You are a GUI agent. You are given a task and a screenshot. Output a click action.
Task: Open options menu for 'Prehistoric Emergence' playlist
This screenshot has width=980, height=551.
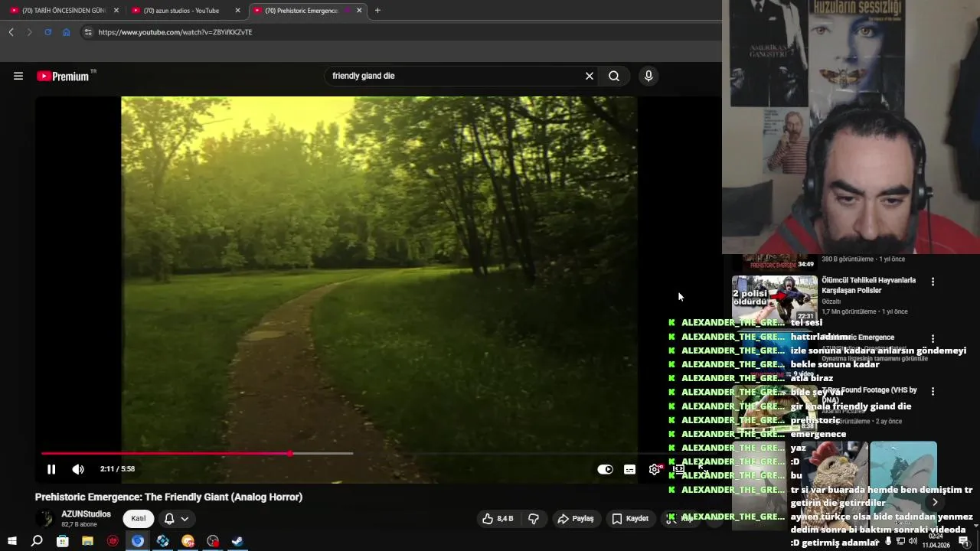tap(933, 338)
